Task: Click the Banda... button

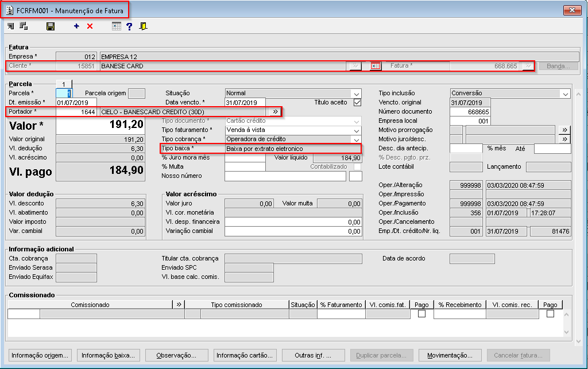Action: 558,66
